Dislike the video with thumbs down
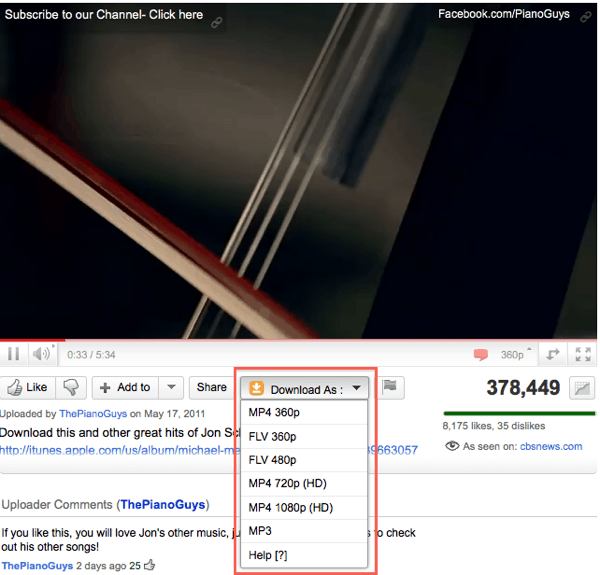The width and height of the screenshot is (600, 575). tap(71, 388)
